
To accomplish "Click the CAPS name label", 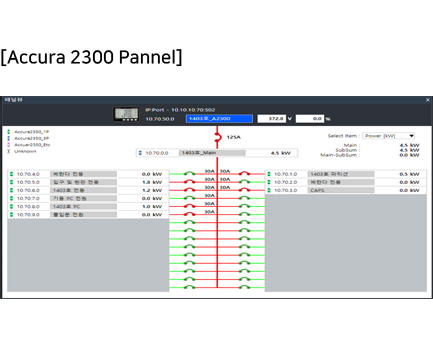I will pos(341,190).
